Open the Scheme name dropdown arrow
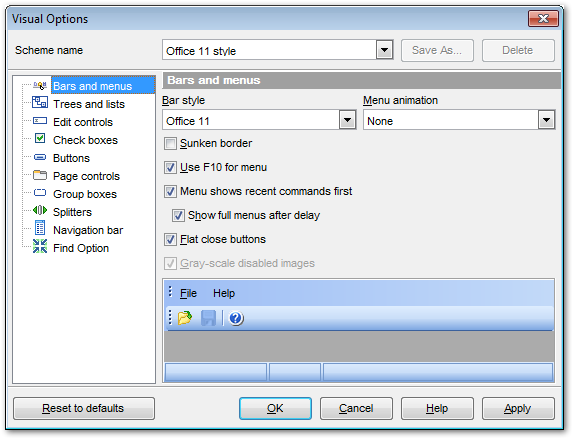 tap(384, 50)
